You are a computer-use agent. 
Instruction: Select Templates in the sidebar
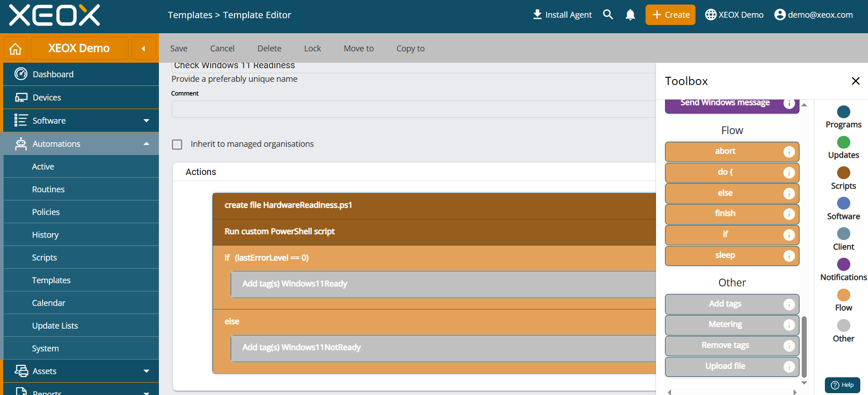pos(81,280)
